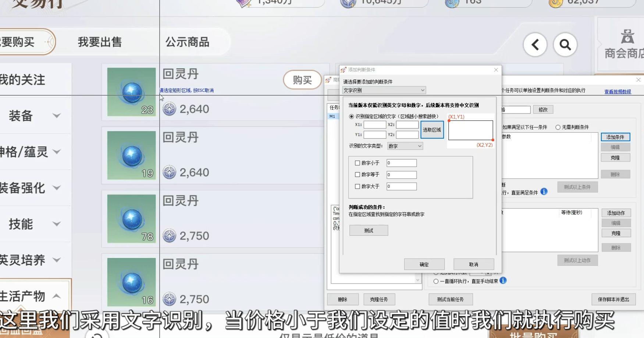The width and height of the screenshot is (644, 338).
Task: Switch to the 我要出售 tab
Action: coord(100,42)
